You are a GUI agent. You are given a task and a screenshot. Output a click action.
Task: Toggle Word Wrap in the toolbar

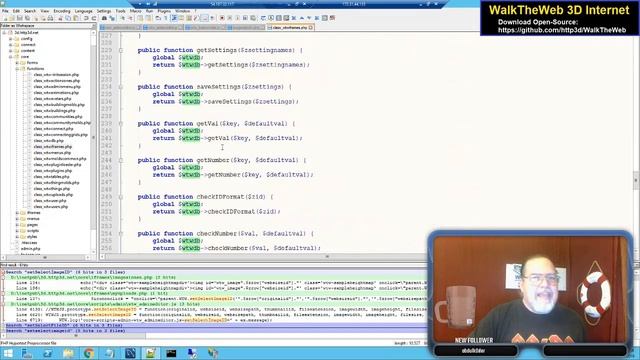pyautogui.click(x=158, y=18)
